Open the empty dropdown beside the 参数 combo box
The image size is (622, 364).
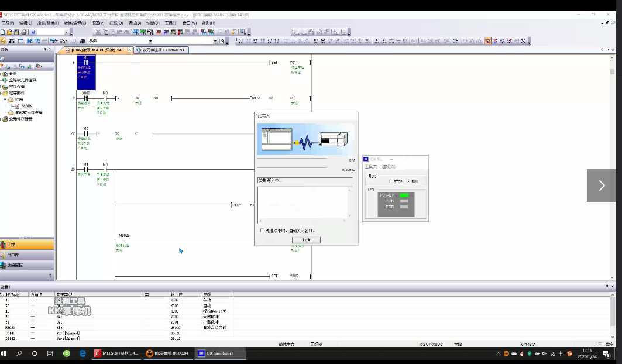pyautogui.click(x=215, y=41)
